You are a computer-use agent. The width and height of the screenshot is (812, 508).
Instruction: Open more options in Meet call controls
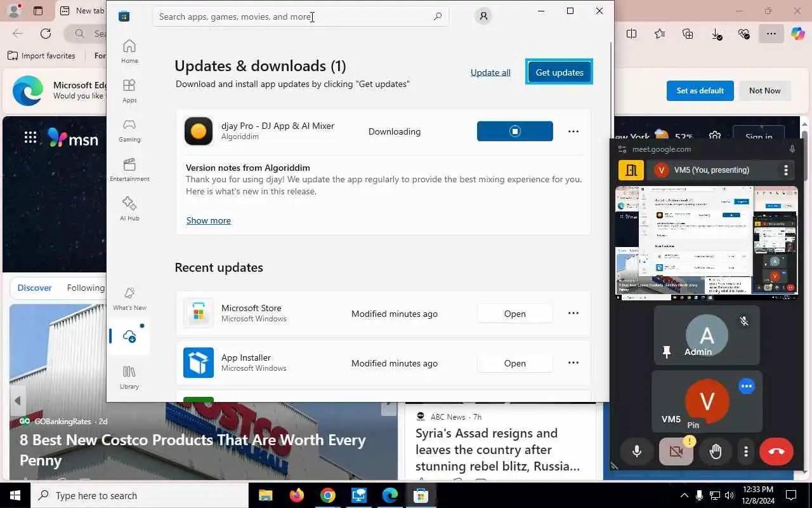(x=746, y=451)
